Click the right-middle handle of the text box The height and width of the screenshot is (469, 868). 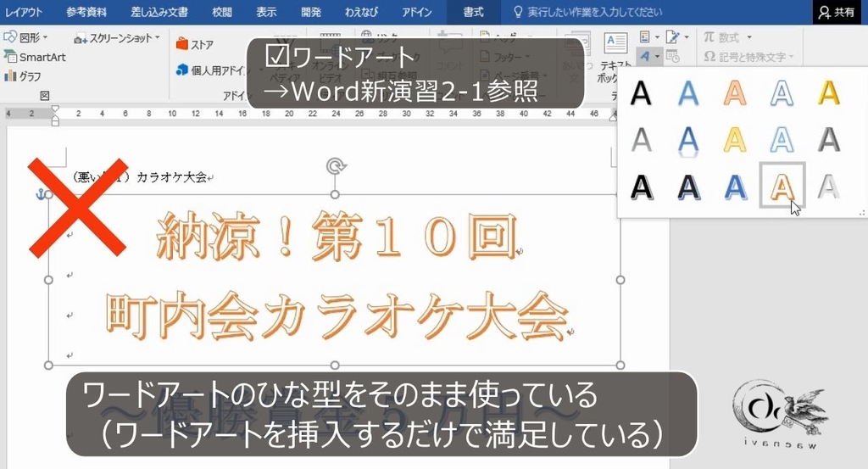coord(620,280)
